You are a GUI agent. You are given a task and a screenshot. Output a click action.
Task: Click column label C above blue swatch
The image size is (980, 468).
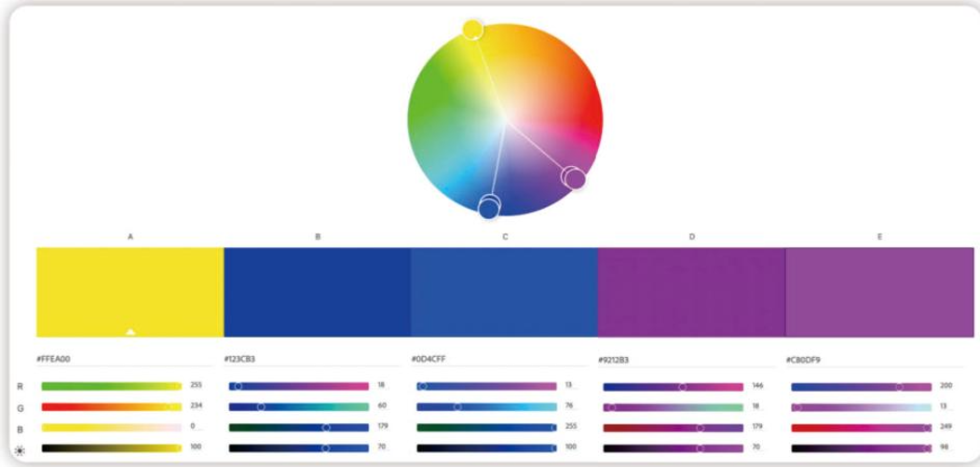[505, 237]
